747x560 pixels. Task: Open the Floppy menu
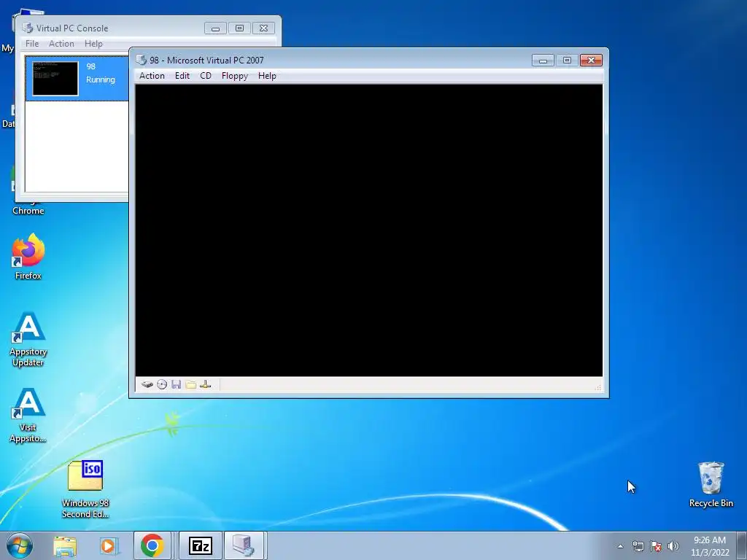point(234,76)
